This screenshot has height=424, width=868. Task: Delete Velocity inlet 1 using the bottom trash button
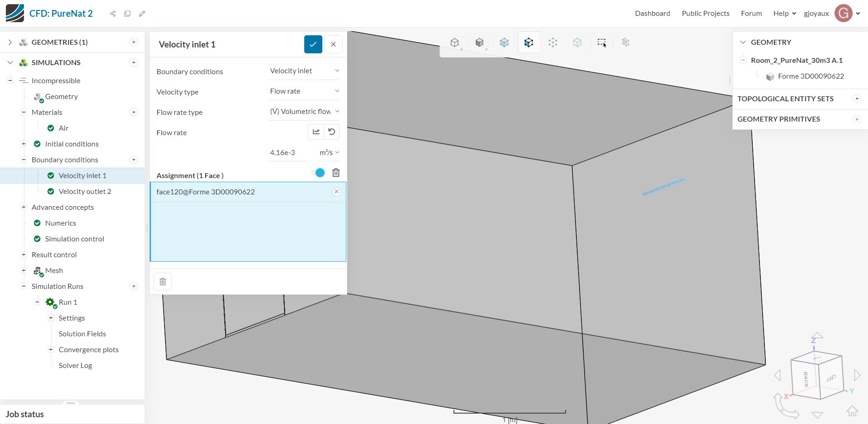163,282
